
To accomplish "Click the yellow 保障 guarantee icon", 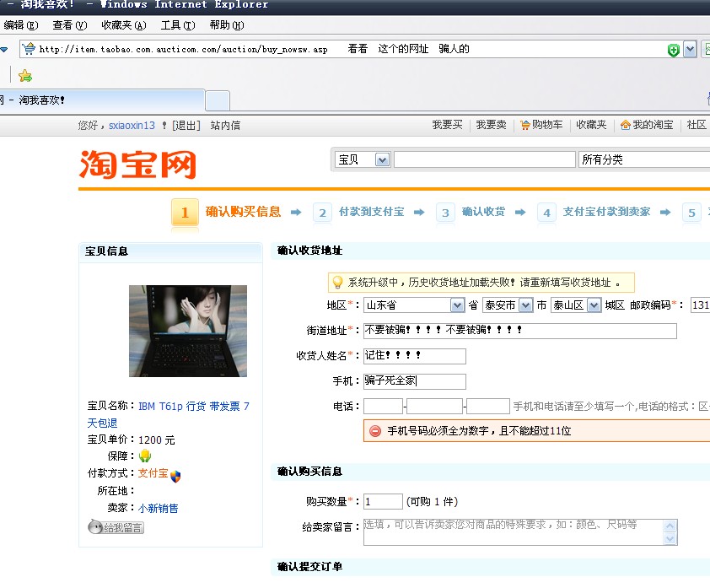I will 145,456.
